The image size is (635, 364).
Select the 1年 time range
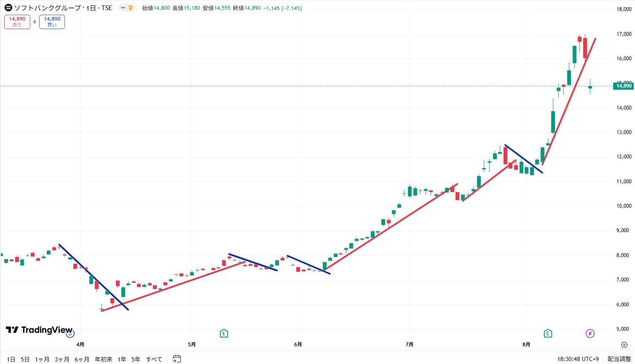click(x=122, y=359)
